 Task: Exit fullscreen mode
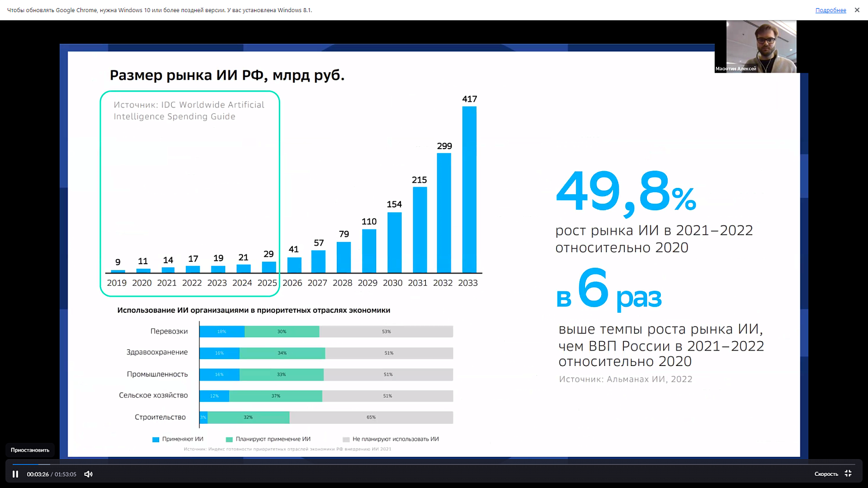tap(848, 474)
